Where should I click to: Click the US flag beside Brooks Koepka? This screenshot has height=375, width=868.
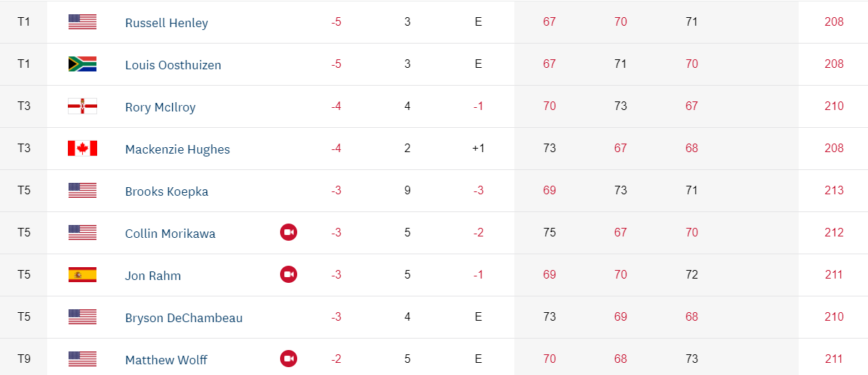[82, 191]
